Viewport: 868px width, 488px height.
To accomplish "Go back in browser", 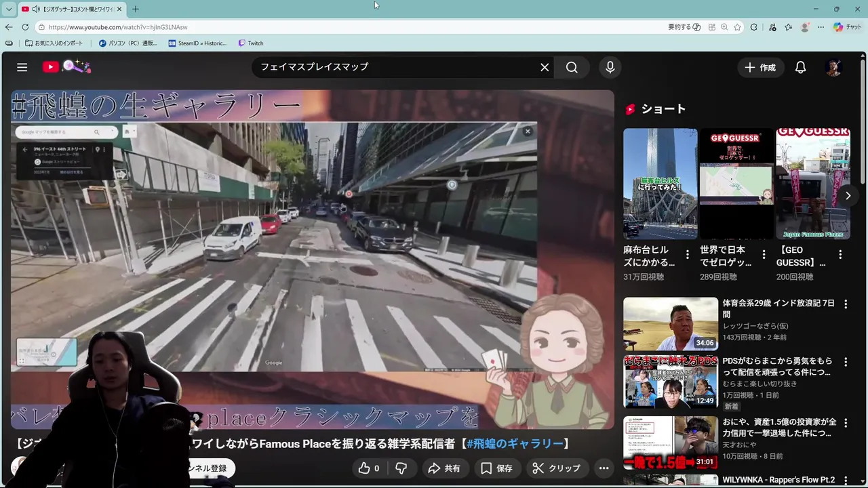I will (9, 27).
